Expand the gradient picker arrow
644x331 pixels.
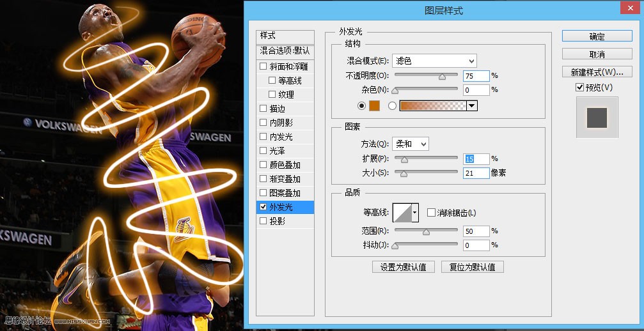click(472, 106)
